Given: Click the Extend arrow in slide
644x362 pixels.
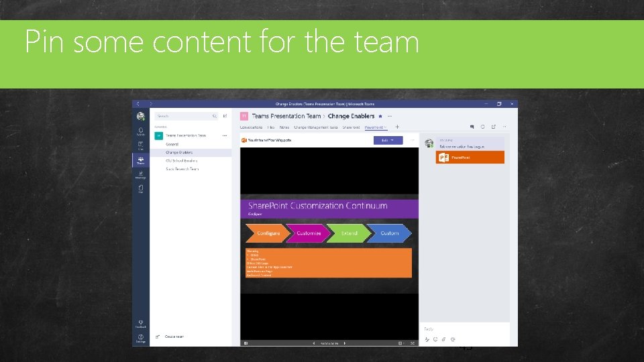Looking at the screenshot, I should pos(349,233).
